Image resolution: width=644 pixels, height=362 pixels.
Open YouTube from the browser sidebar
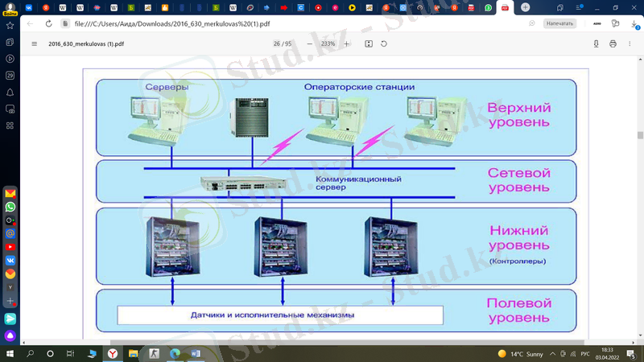click(10, 247)
